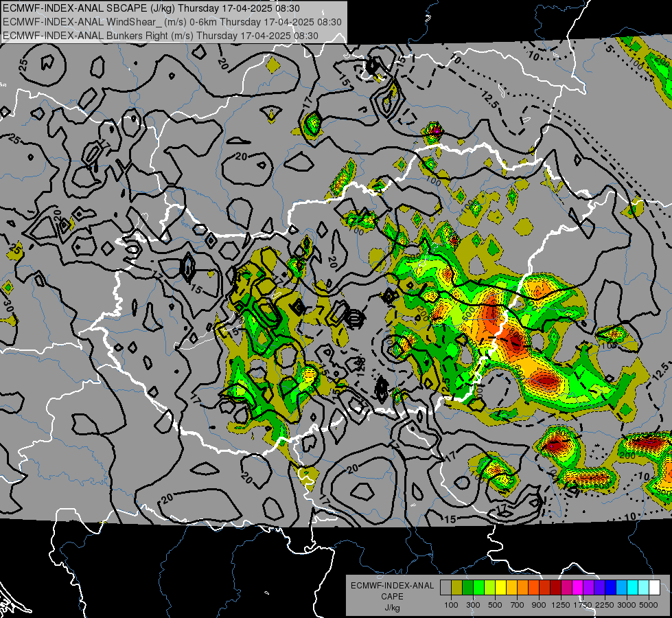Click the Bunkers Right (m/s) title line
672x618 pixels.
click(x=161, y=36)
